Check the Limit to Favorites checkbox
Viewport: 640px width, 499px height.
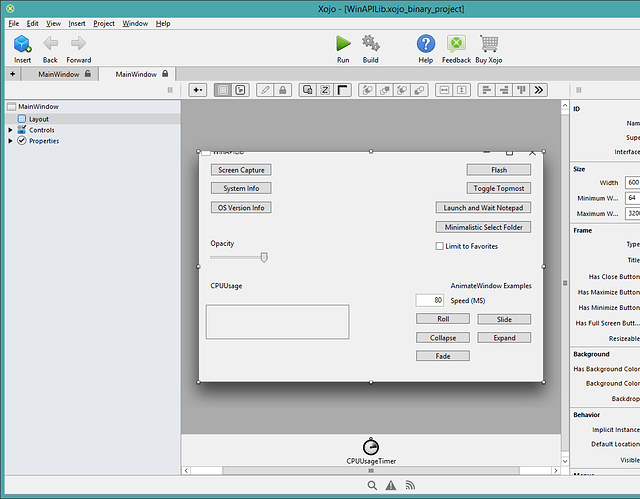coord(440,246)
